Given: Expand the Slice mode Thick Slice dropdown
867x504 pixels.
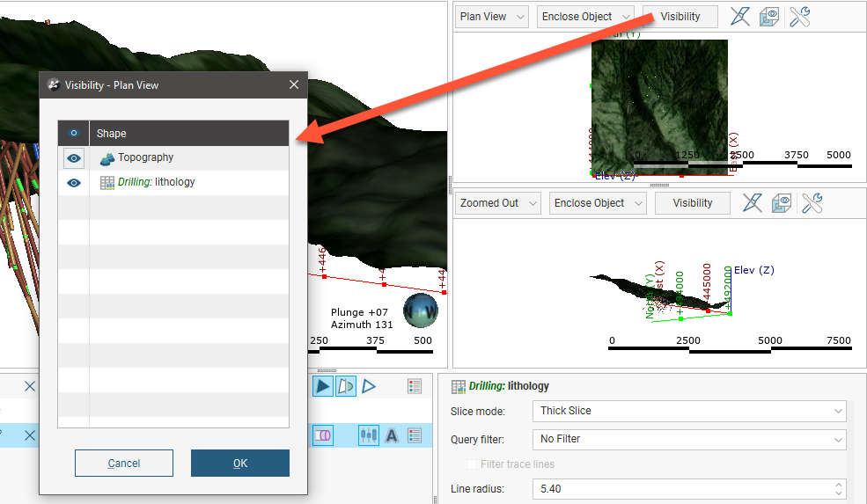Looking at the screenshot, I should (x=688, y=411).
